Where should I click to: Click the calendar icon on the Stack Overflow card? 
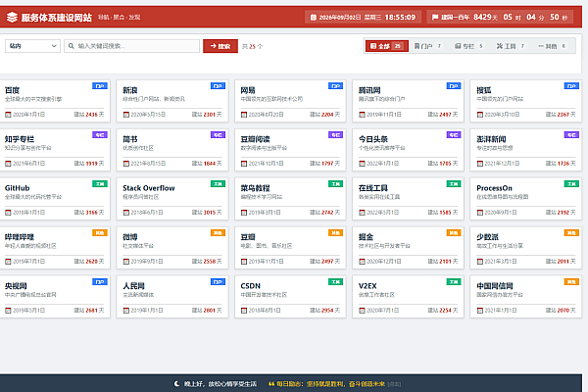126,213
